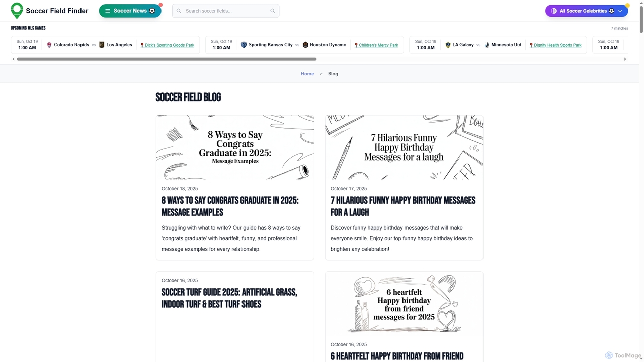This screenshot has height=362, width=644.
Task: Open the Happy birthday from friend thumbnail
Action: tap(404, 304)
